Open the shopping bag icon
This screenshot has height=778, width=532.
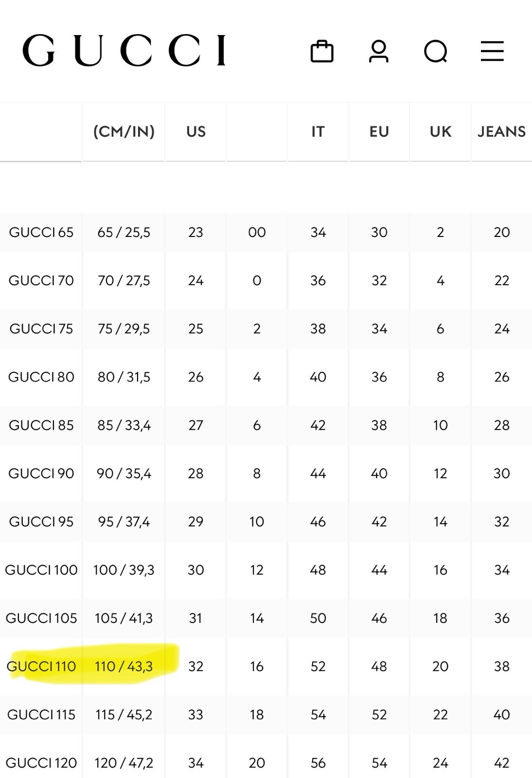pos(322,51)
